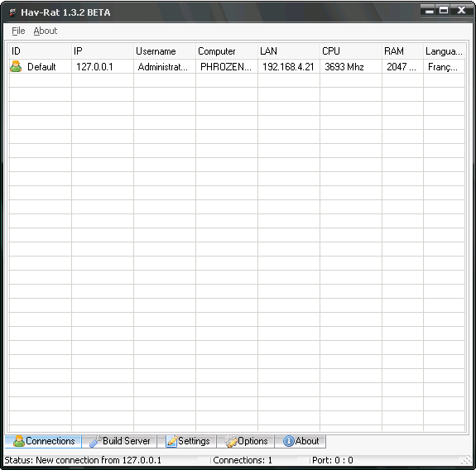
Task: Click the PHROZEN computer name cell
Action: click(x=226, y=66)
